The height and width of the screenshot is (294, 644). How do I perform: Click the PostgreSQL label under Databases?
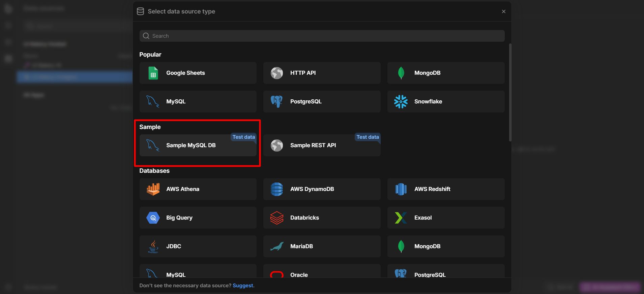430,275
